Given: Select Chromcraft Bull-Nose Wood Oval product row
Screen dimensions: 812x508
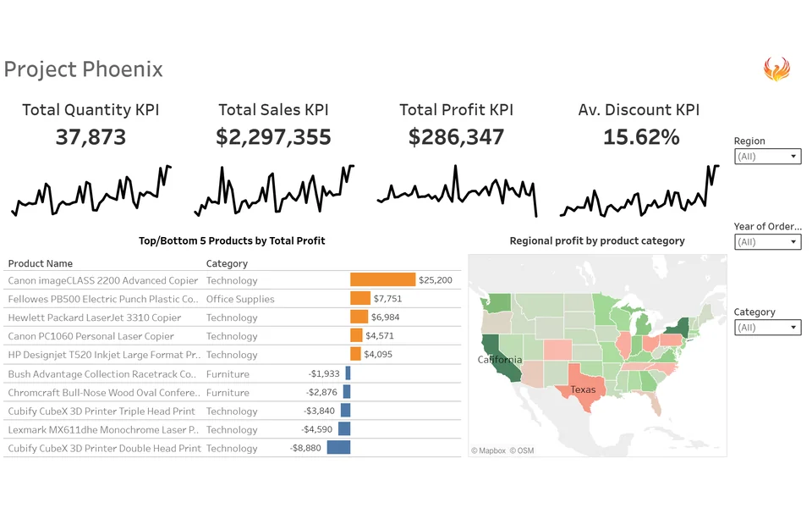Looking at the screenshot, I should click(x=232, y=393).
